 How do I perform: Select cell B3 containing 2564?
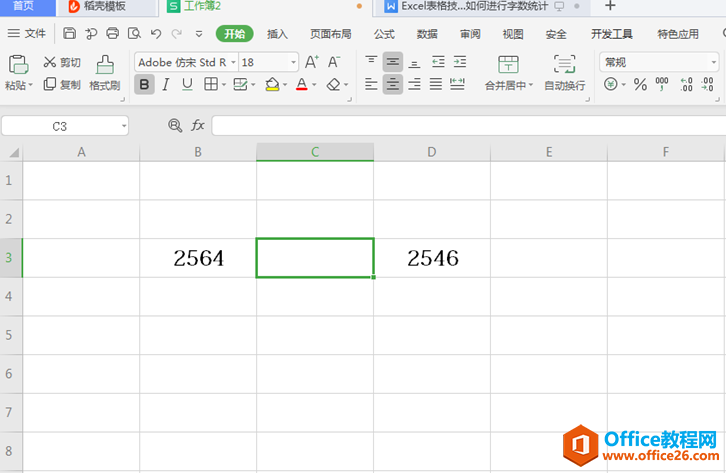pos(198,258)
